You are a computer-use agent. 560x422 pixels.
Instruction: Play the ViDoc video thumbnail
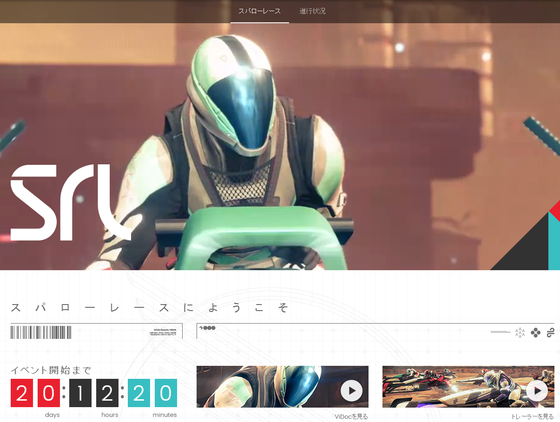tap(351, 391)
